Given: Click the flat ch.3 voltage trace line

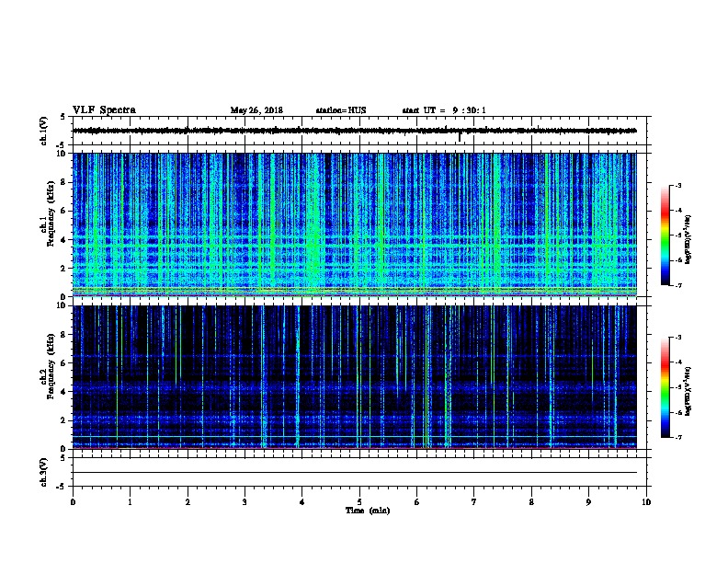Looking at the screenshot, I should [354, 473].
